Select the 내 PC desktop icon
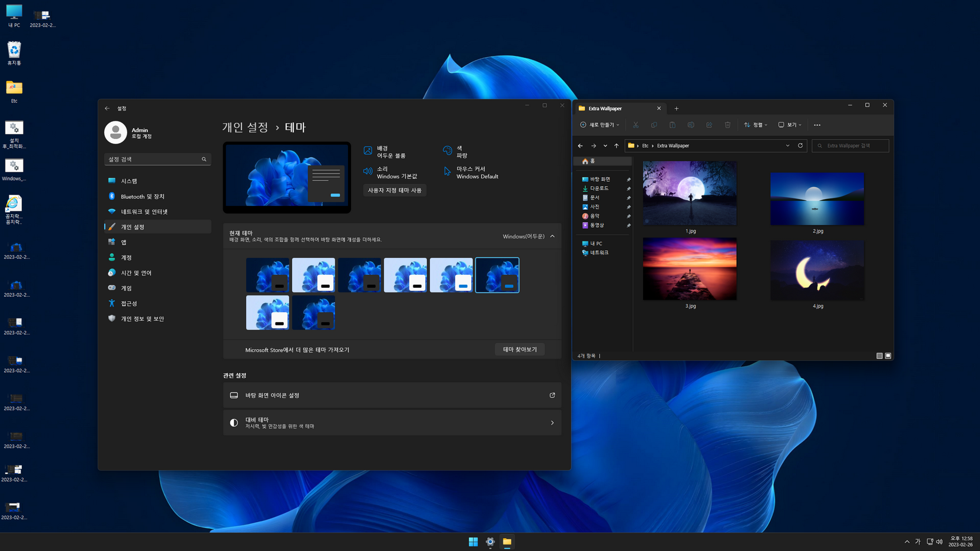The width and height of the screenshot is (980, 551). 14,16
